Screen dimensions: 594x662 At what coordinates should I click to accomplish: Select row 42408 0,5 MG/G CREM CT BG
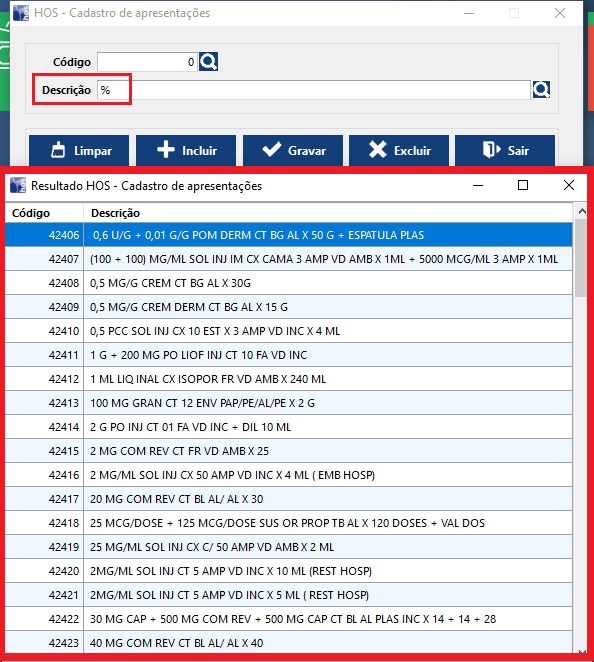[289, 283]
